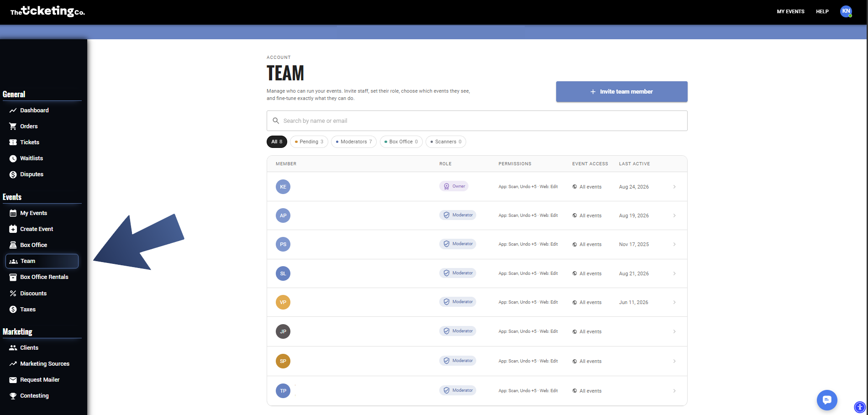Focus the search by name or email field

[477, 121]
